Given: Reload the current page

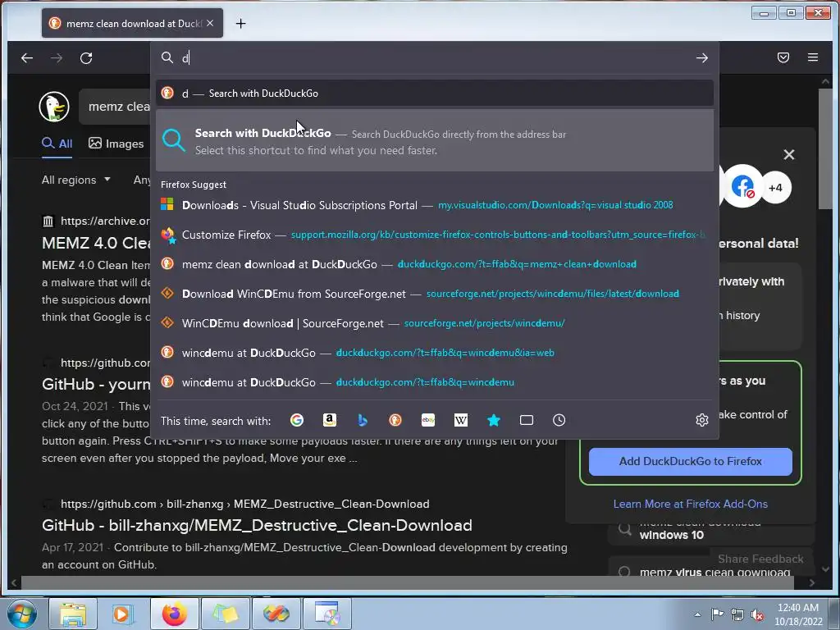Looking at the screenshot, I should 86,58.
